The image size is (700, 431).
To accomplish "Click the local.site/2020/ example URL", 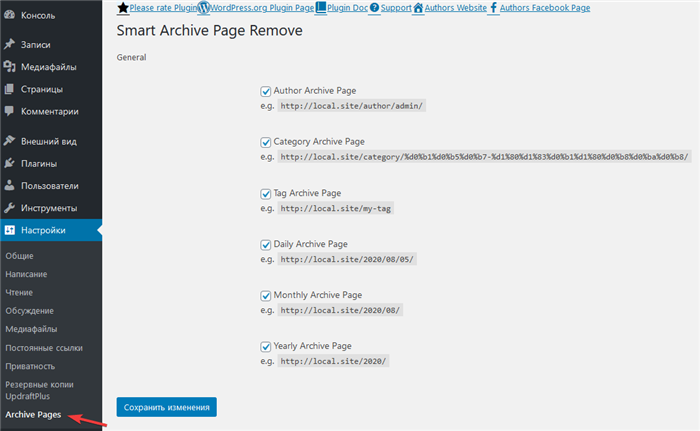I will click(x=333, y=361).
